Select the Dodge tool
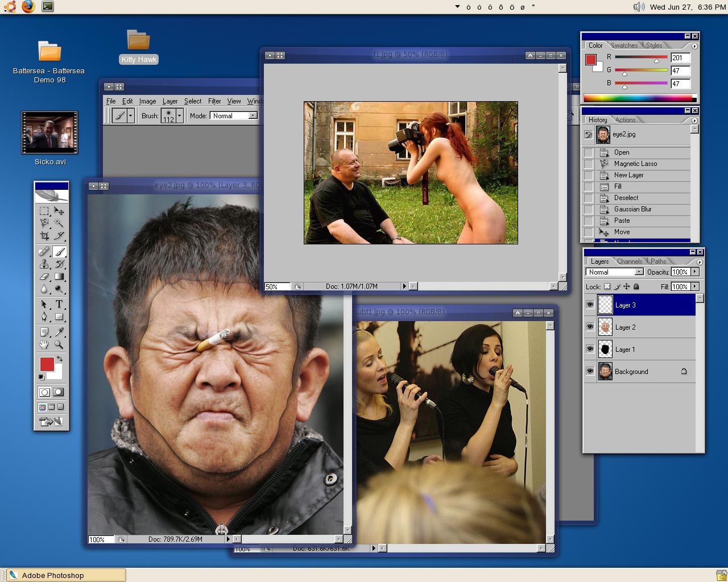The image size is (728, 582). click(59, 289)
